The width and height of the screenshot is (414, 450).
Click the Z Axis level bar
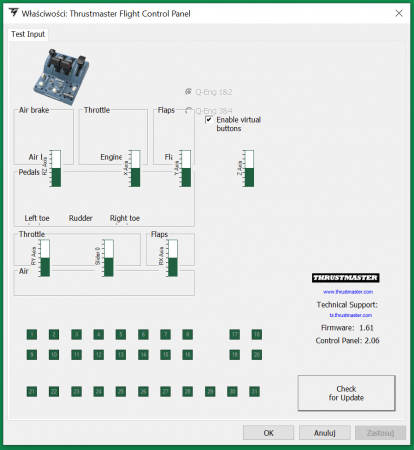click(x=249, y=168)
